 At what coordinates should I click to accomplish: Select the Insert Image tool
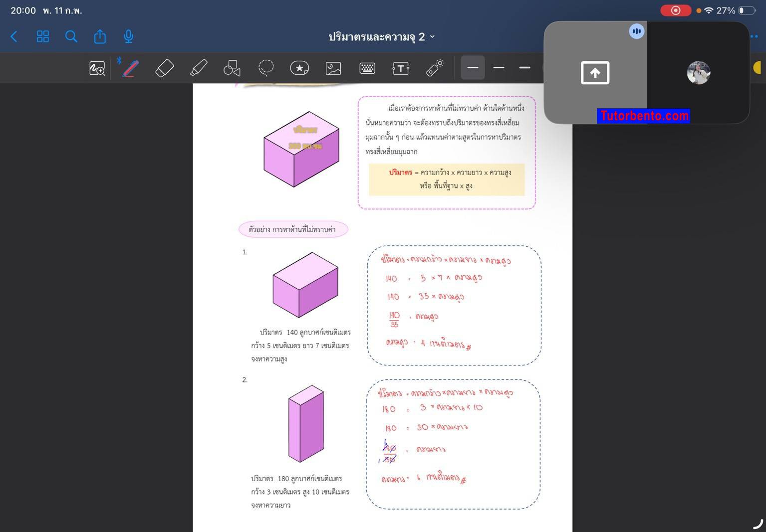[333, 68]
